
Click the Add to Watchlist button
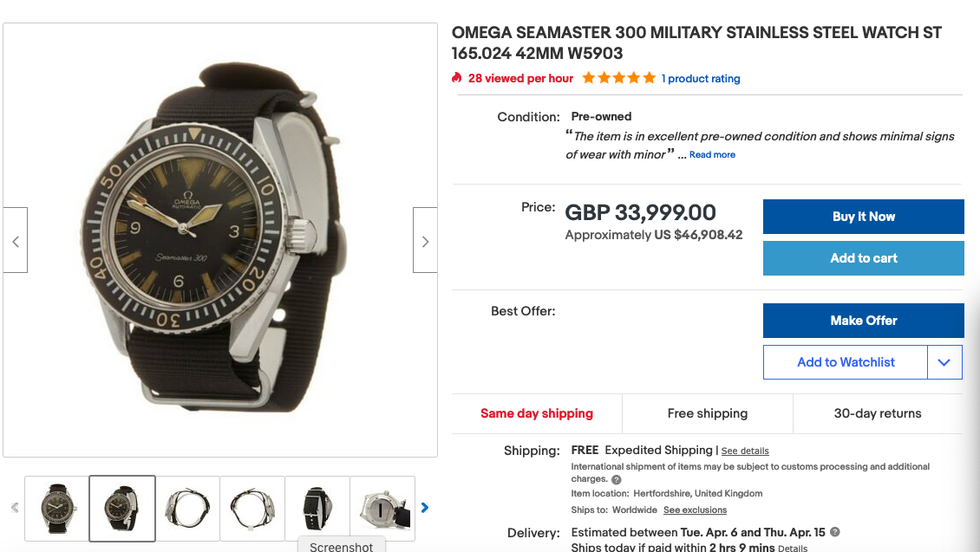[846, 362]
